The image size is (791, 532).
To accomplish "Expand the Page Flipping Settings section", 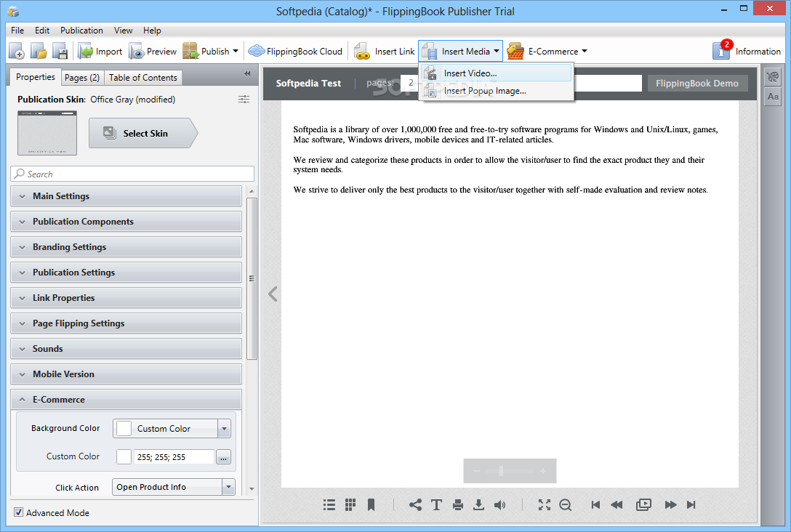I will click(x=126, y=323).
